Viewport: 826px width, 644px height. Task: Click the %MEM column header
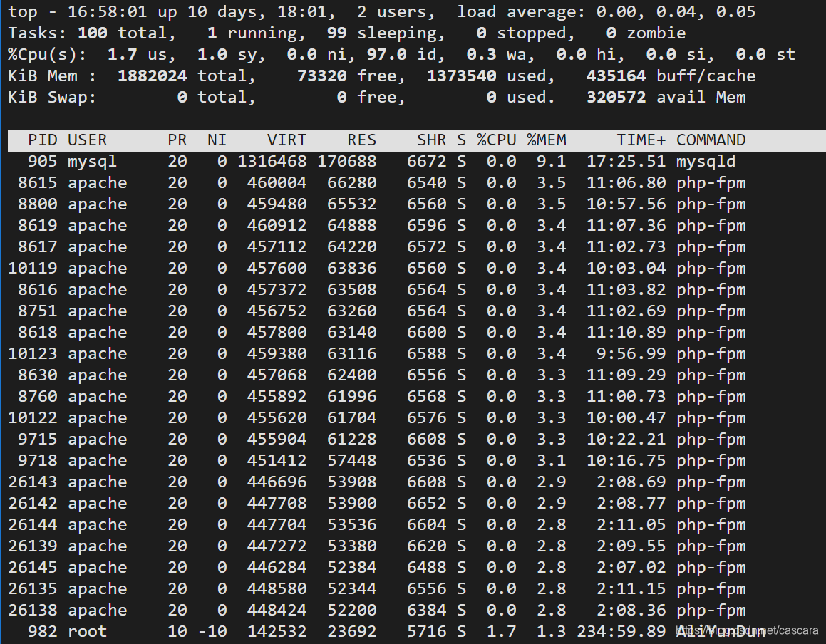547,140
